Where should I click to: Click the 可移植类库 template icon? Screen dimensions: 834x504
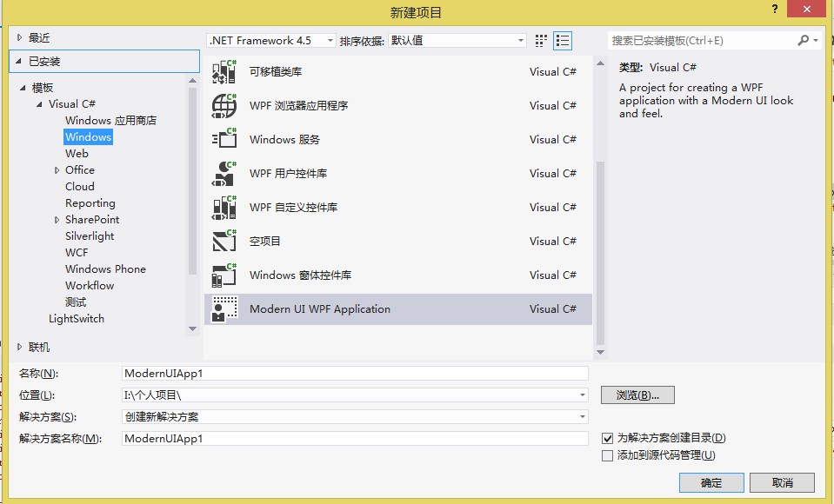click(x=224, y=71)
